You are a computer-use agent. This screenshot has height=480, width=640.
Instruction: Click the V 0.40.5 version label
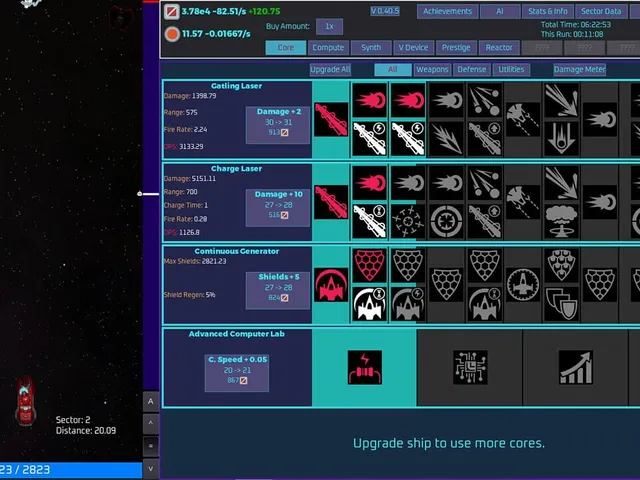385,11
